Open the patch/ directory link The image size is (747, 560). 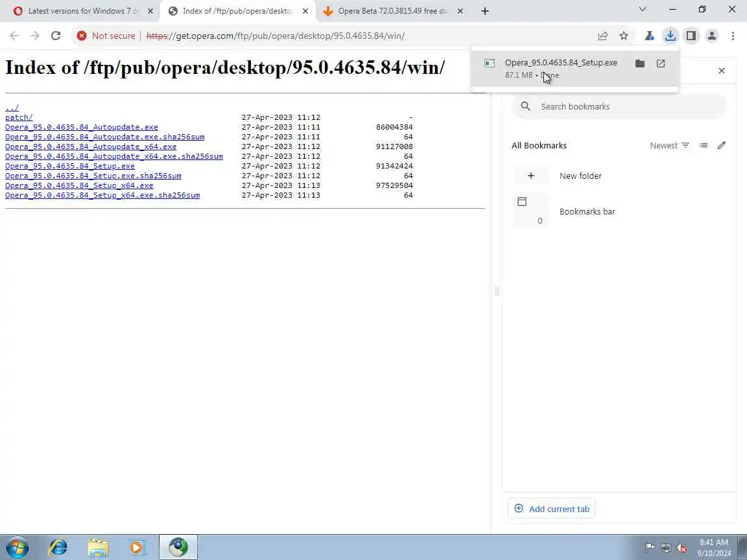[19, 117]
